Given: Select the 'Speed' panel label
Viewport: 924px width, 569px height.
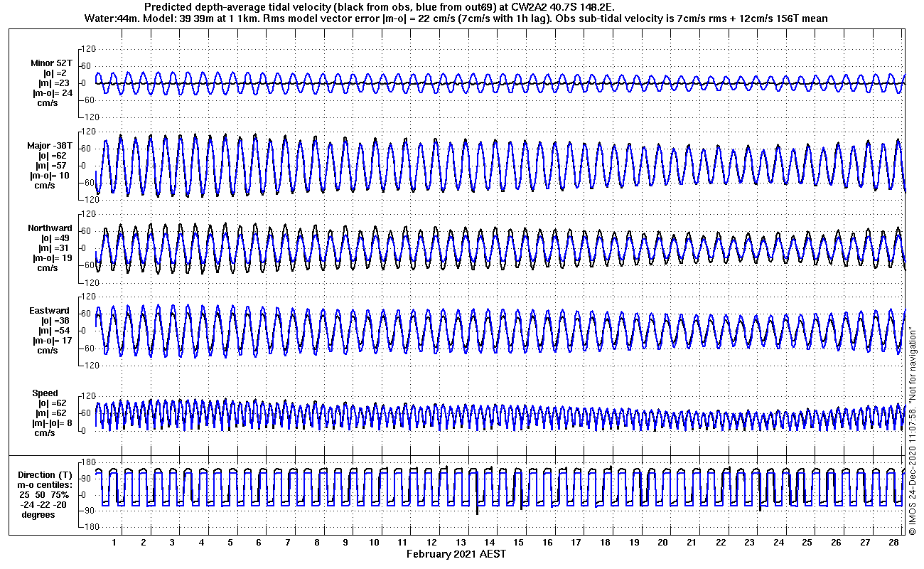Looking at the screenshot, I should tap(45, 393).
